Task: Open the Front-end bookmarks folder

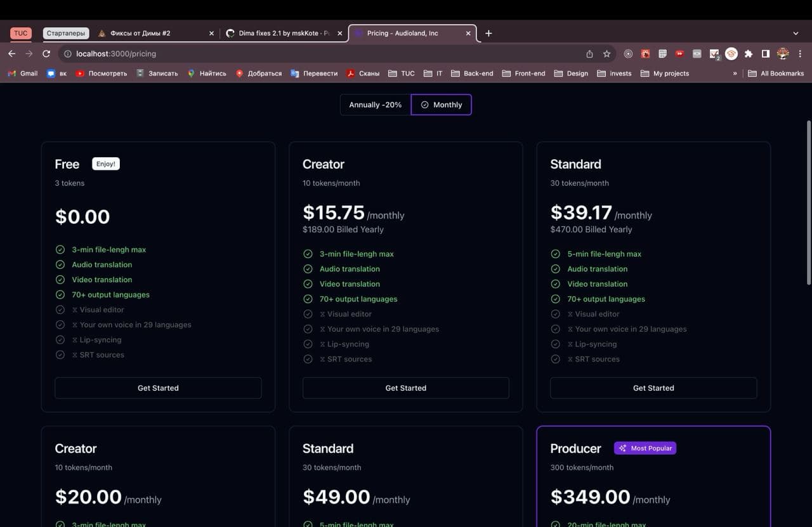Action: tap(524, 74)
